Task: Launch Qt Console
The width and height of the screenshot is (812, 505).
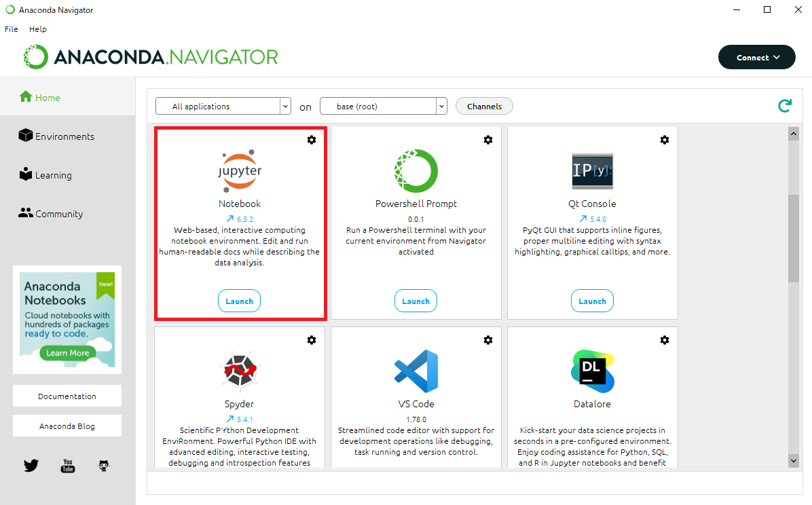Action: pos(593,301)
